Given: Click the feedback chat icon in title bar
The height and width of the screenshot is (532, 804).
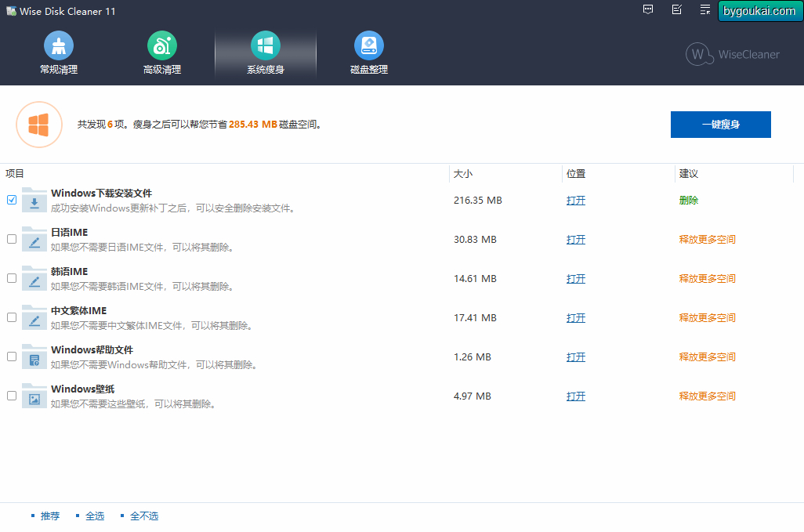Looking at the screenshot, I should 648,9.
